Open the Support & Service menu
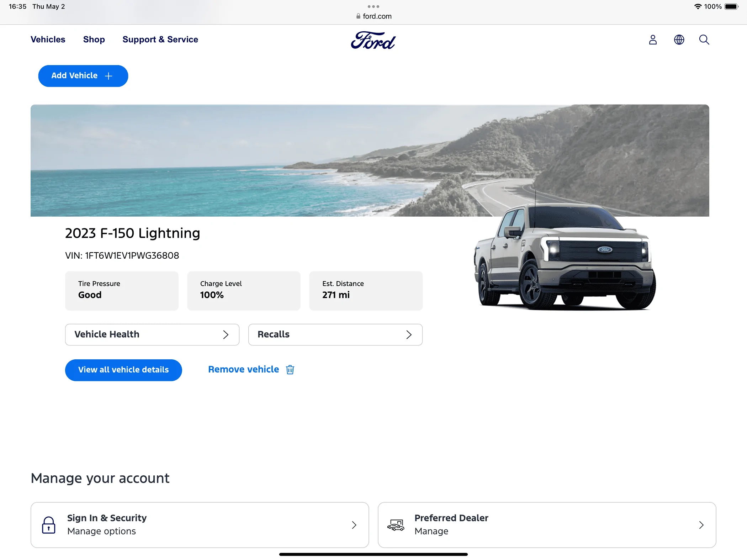This screenshot has width=747, height=560. [160, 39]
